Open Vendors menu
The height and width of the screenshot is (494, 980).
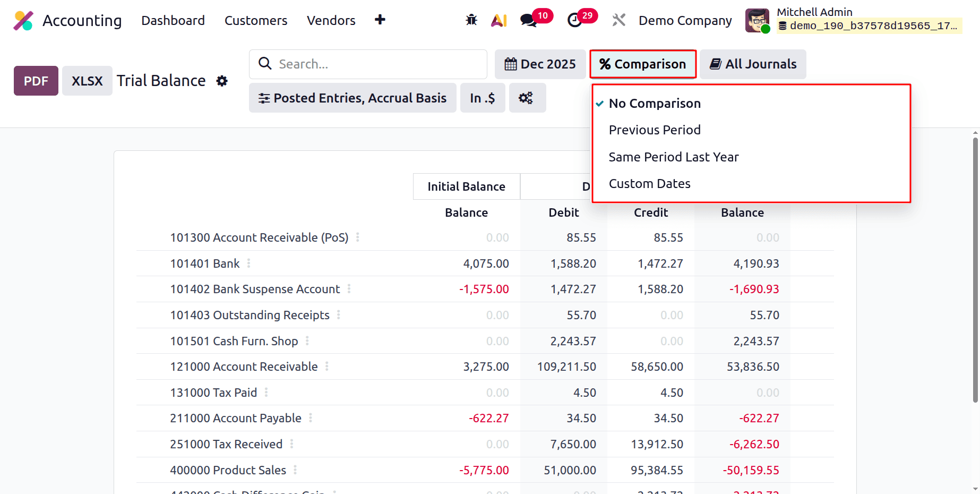[331, 20]
